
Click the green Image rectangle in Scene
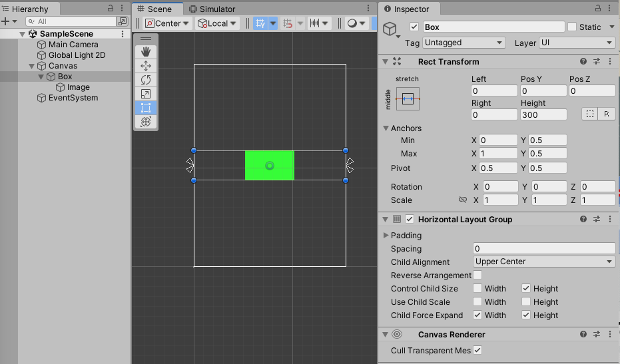click(270, 166)
